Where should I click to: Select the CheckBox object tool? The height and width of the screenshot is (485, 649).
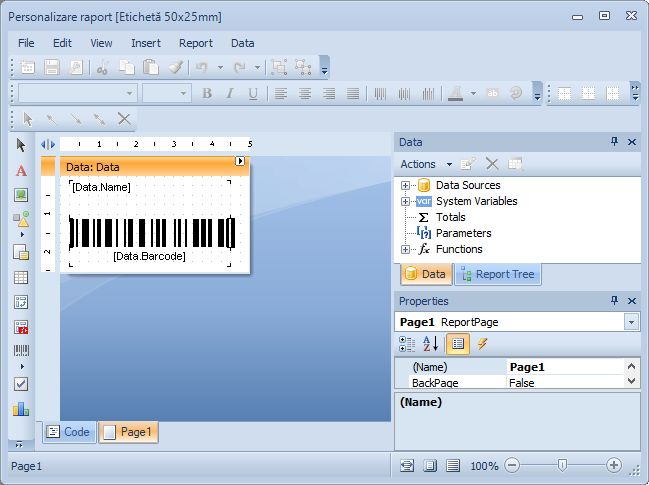pyautogui.click(x=21, y=384)
